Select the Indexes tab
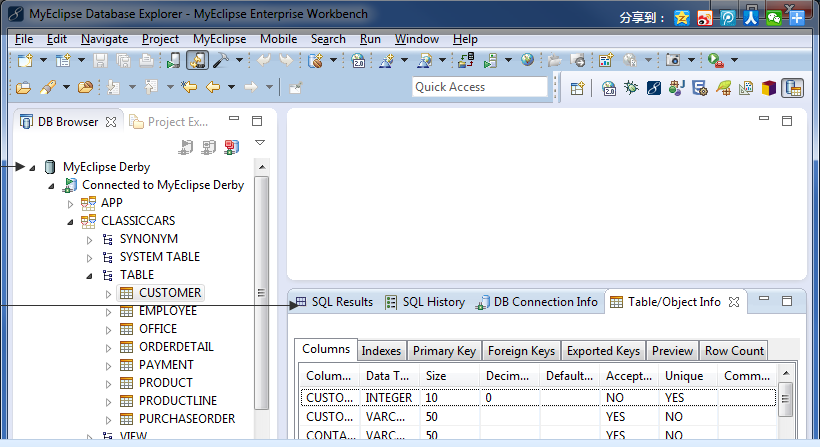 381,351
